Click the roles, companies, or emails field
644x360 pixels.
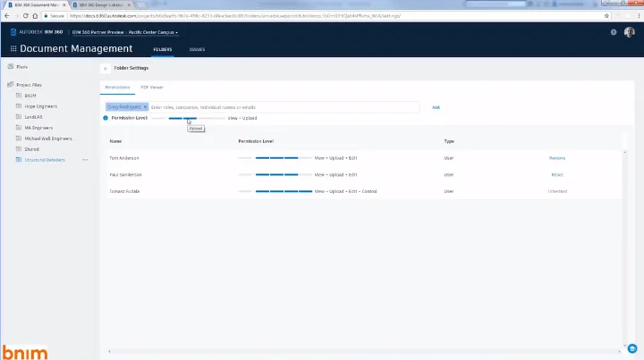click(282, 107)
